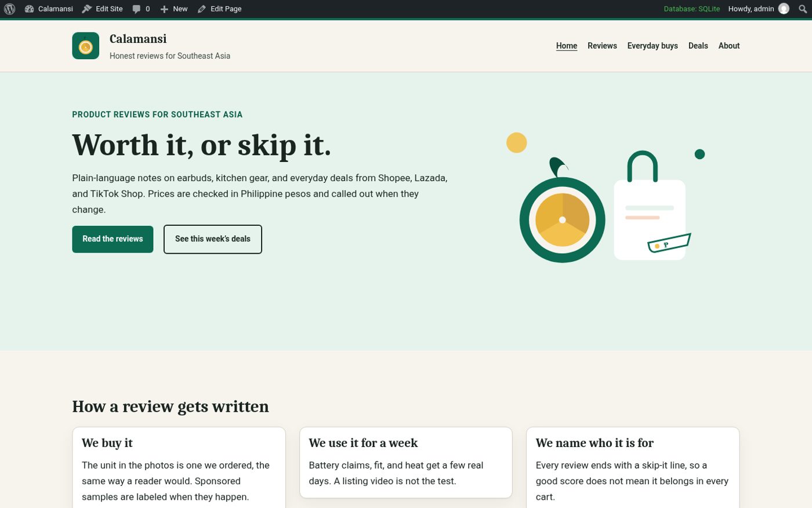Screen dimensions: 812x508
Task: Click the "We name who it is for" heading
Action: click(x=594, y=443)
